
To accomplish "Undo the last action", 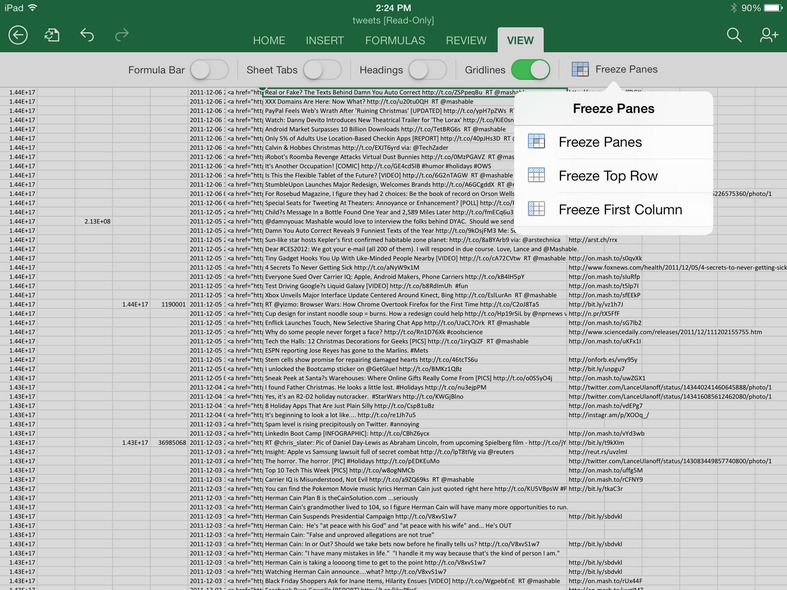I will point(87,35).
